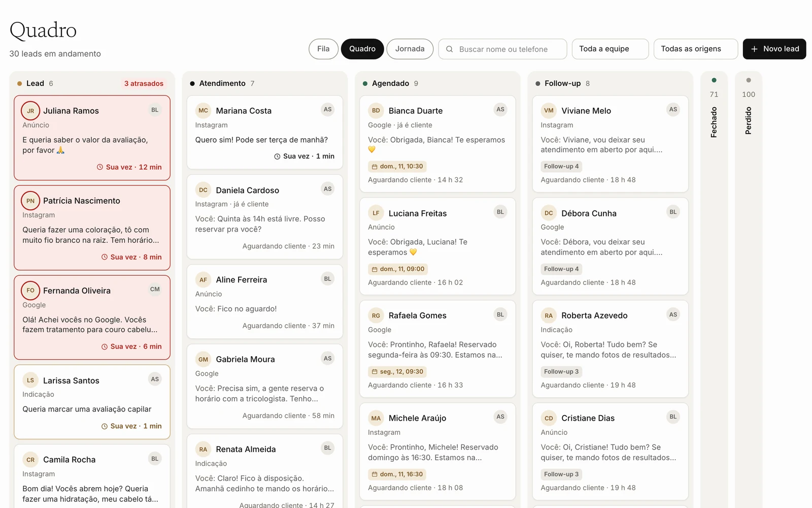The width and height of the screenshot is (812, 508).
Task: Click the AS assignee badge on Daniela Cardoso
Action: pos(328,189)
